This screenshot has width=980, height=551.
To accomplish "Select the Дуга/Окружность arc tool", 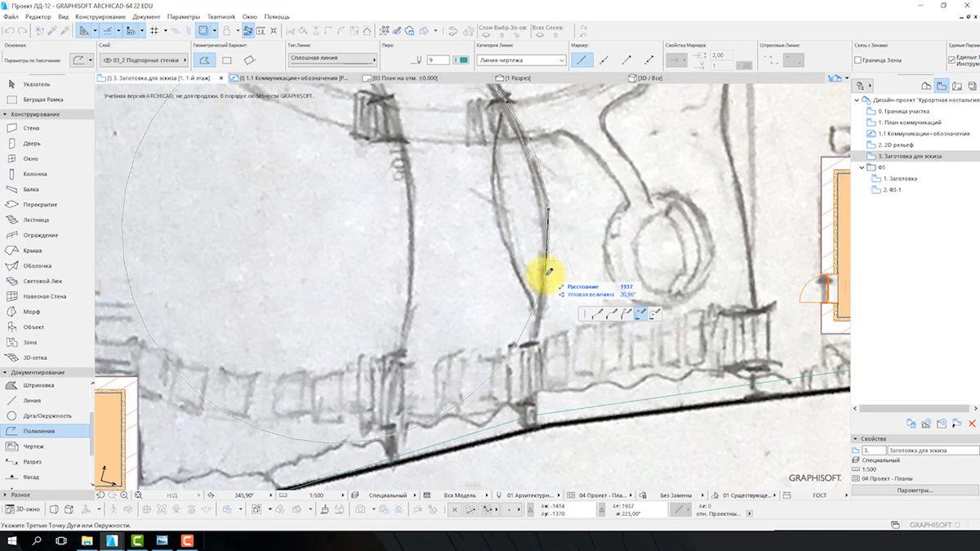I will click(x=47, y=415).
